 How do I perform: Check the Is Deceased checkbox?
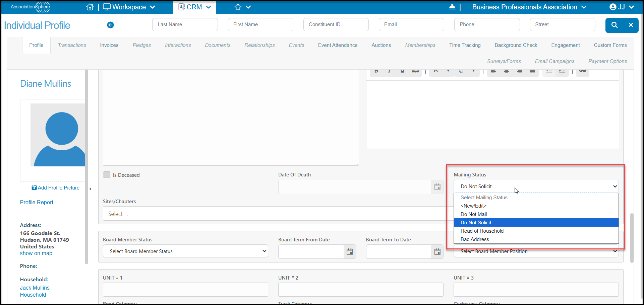pyautogui.click(x=107, y=175)
